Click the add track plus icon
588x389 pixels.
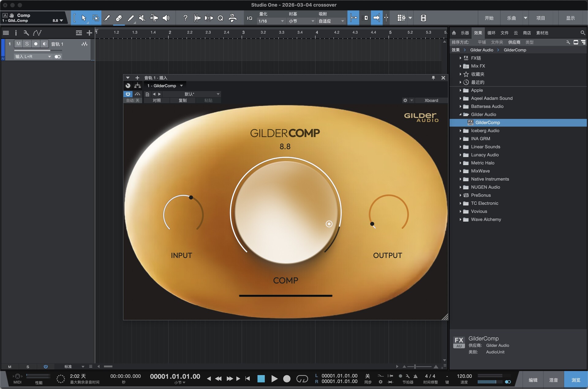(x=89, y=33)
